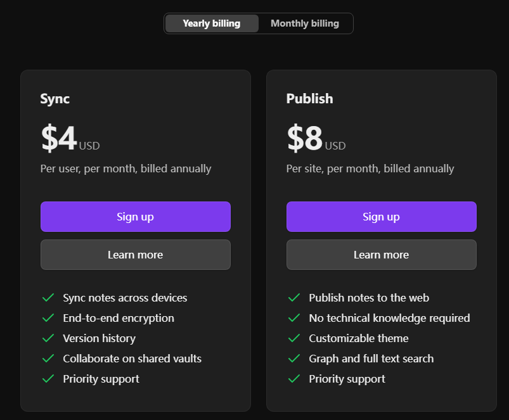Click the Publish plan heading
509x420 pixels.
[x=310, y=99]
